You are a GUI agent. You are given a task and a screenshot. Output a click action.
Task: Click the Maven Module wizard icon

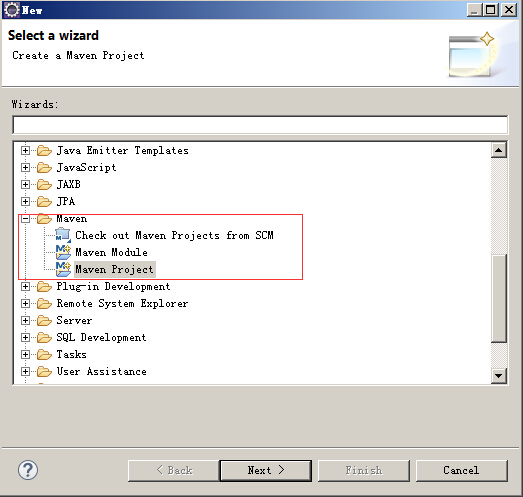point(63,252)
